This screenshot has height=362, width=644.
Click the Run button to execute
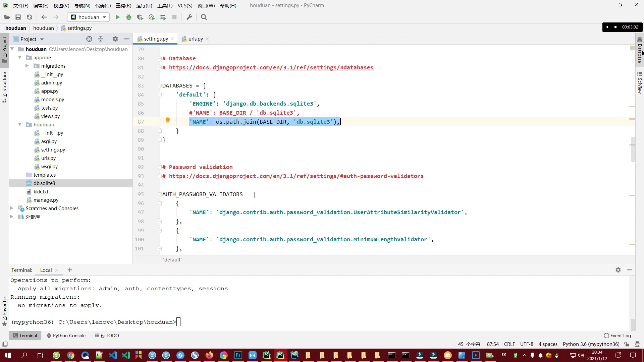117,17
